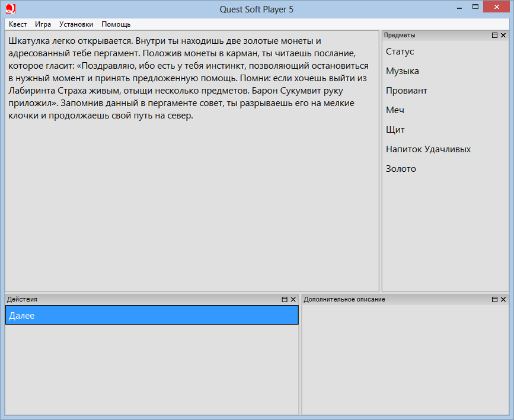Select Щит in the items list
The height and width of the screenshot is (420, 514).
click(x=394, y=130)
